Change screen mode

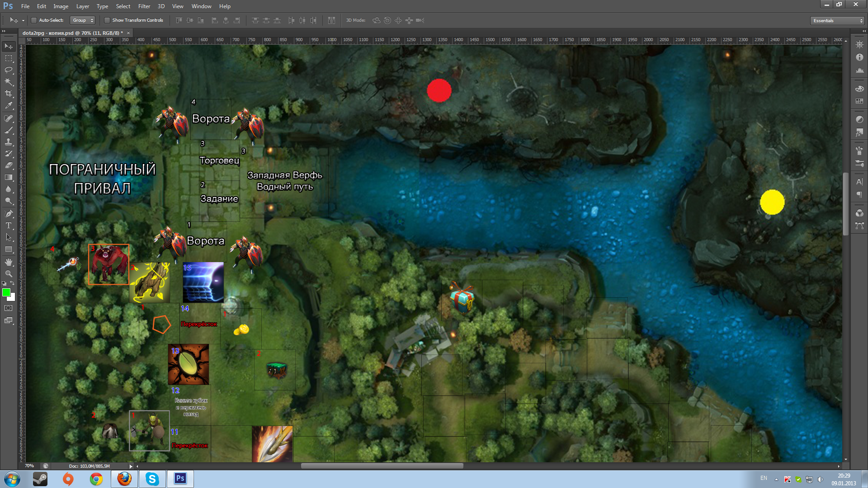(x=9, y=320)
